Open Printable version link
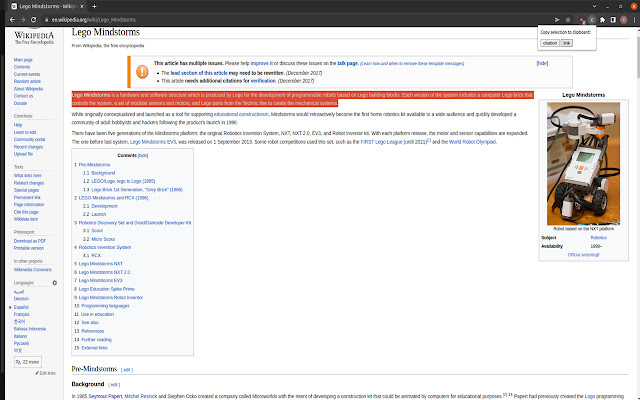The width and height of the screenshot is (640, 400). (x=29, y=248)
